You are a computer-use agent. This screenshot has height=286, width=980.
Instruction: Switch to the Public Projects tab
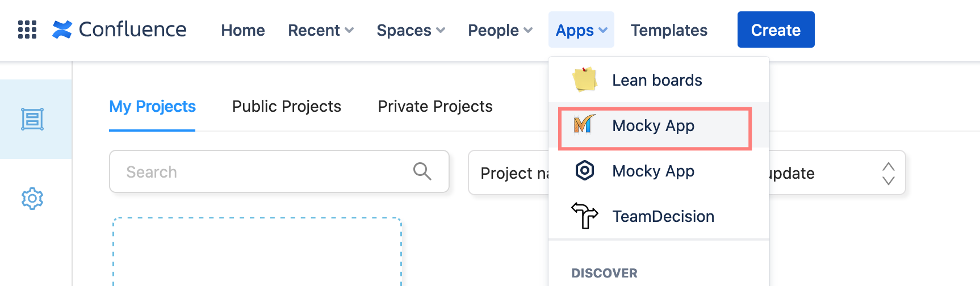tap(287, 107)
